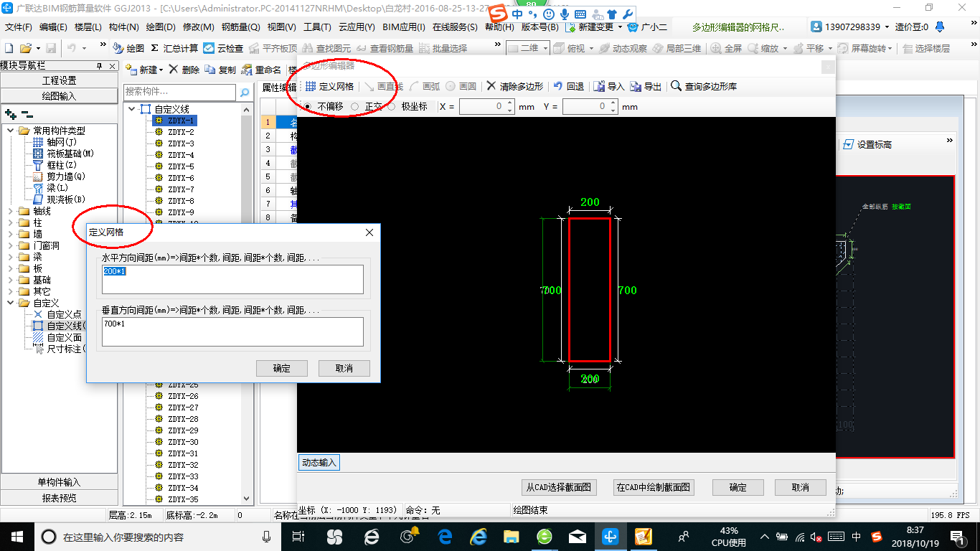Open the 钢筋量(Q) menu
Viewport: 980px width, 551px height.
point(240,27)
